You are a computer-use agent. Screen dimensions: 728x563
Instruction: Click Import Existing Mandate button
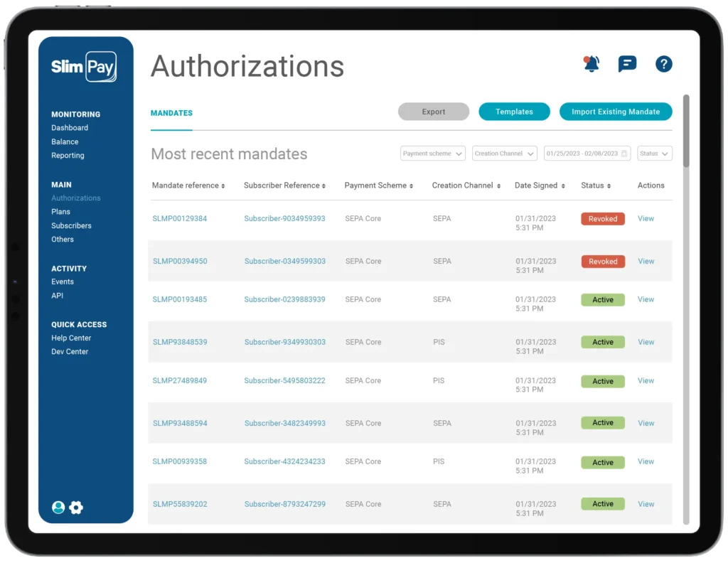[616, 112]
